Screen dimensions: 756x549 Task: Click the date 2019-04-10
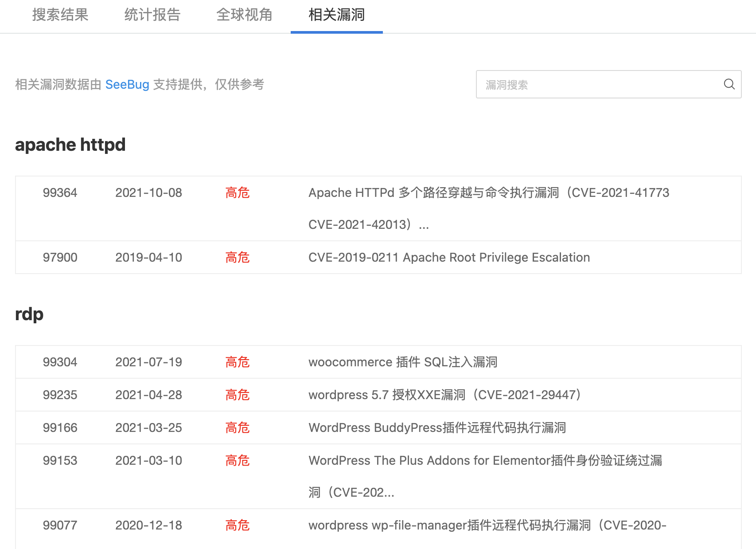[148, 257]
